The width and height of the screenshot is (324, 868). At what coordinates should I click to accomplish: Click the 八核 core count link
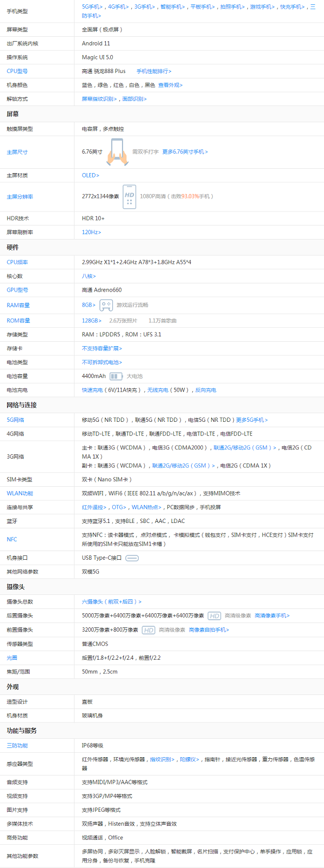point(89,276)
